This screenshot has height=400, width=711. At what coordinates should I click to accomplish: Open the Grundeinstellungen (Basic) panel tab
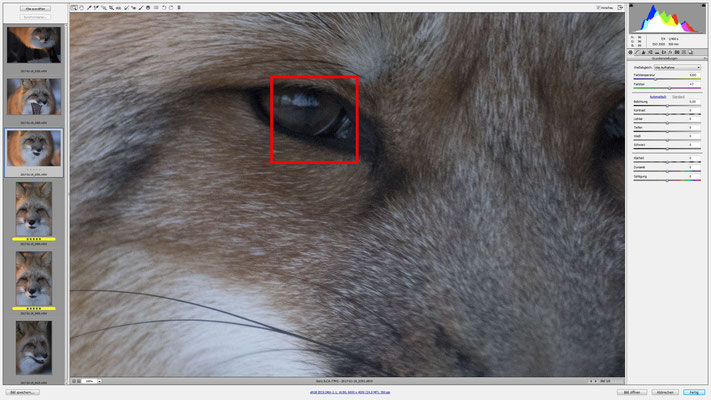pos(630,52)
